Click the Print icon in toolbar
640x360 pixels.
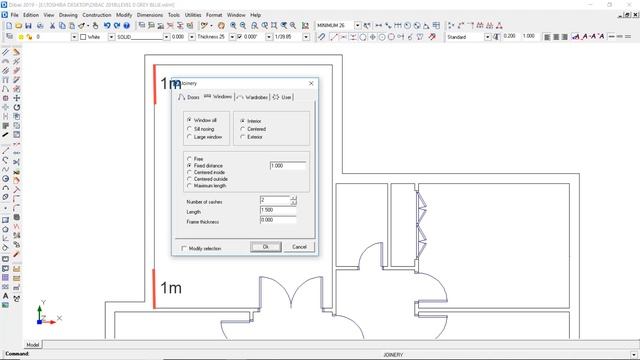(x=40, y=26)
